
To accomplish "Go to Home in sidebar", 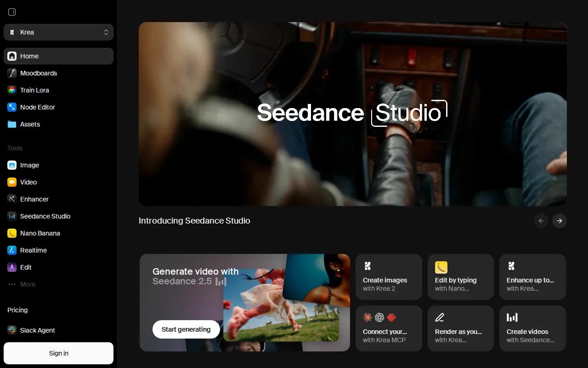I will click(59, 56).
